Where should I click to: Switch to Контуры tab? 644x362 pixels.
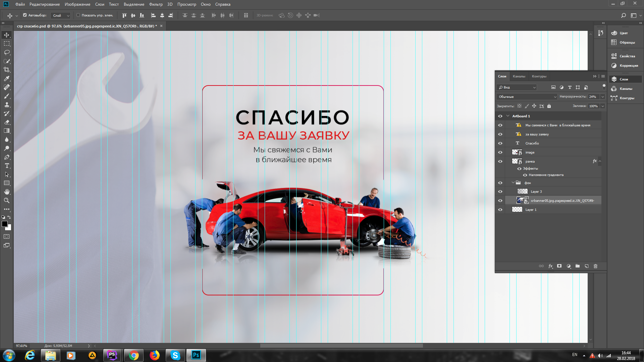(x=539, y=76)
